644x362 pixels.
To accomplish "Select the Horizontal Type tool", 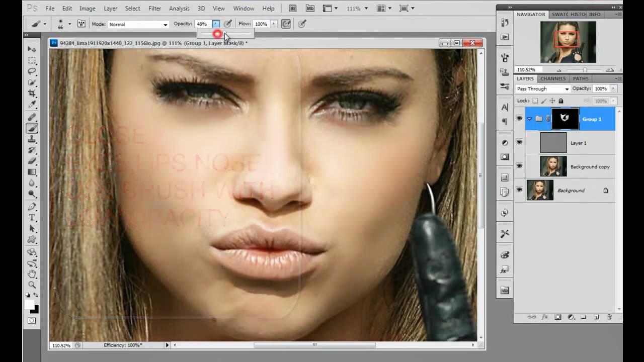I will [x=32, y=218].
